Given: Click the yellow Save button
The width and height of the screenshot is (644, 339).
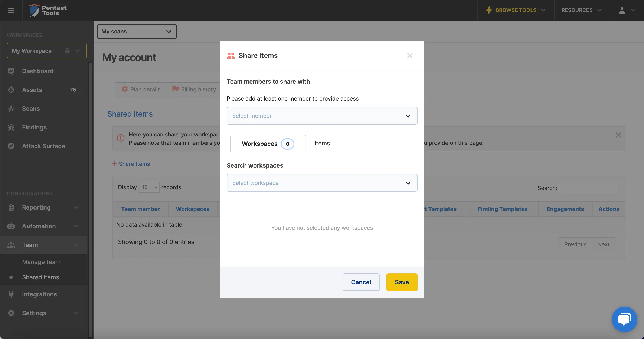Looking at the screenshot, I should (402, 282).
